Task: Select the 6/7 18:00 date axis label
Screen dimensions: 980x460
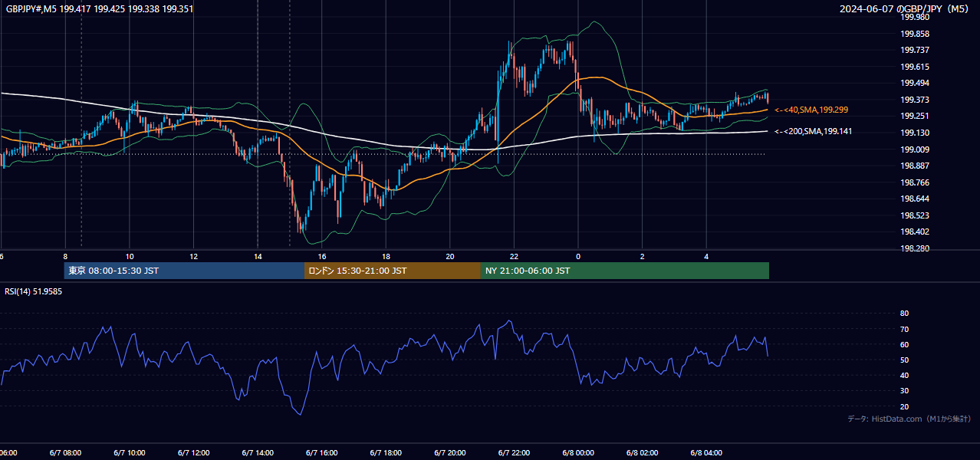Action: [x=386, y=453]
